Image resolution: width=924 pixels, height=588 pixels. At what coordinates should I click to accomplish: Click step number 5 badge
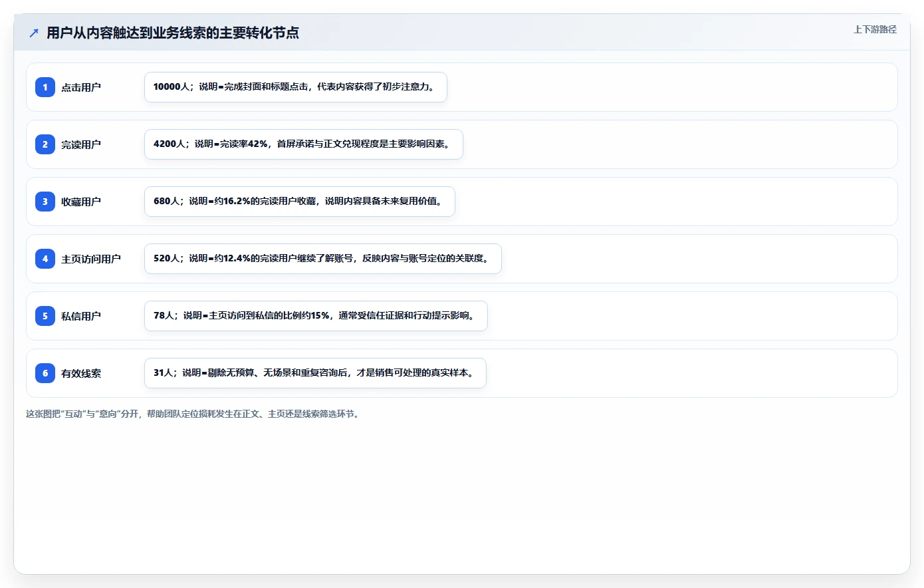pos(45,316)
